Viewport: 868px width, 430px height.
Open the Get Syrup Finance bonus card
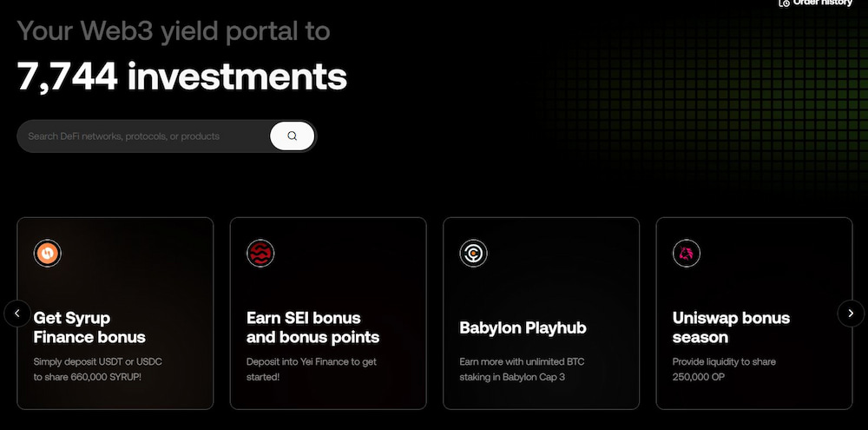point(115,314)
